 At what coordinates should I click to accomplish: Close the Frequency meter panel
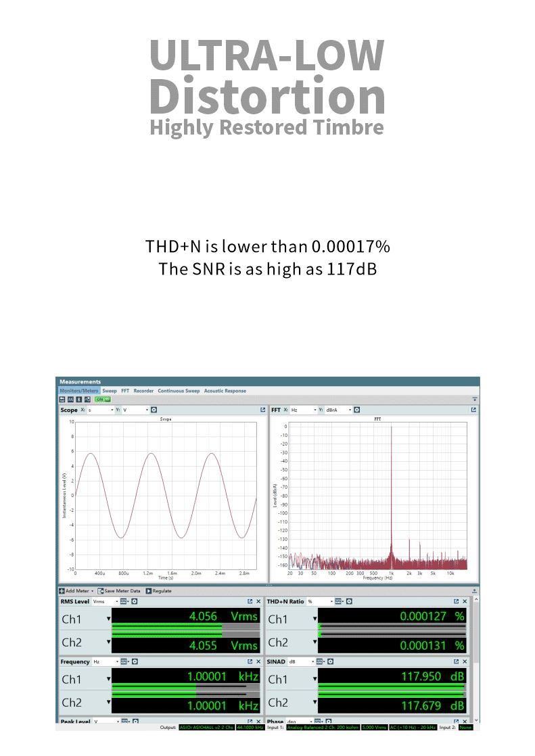coord(258,661)
